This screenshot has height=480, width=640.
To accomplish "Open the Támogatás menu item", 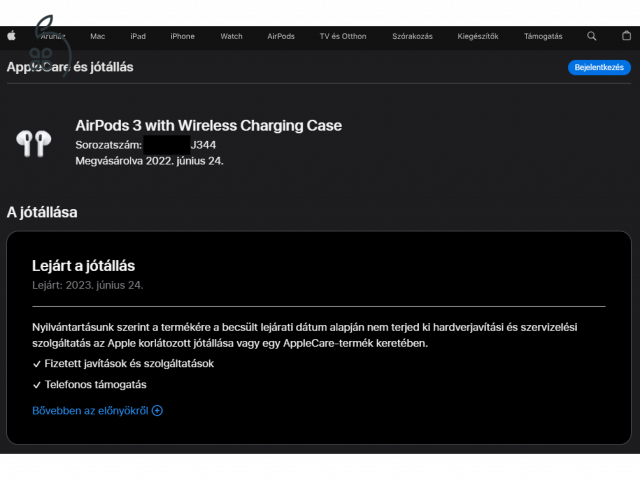I will [x=543, y=36].
